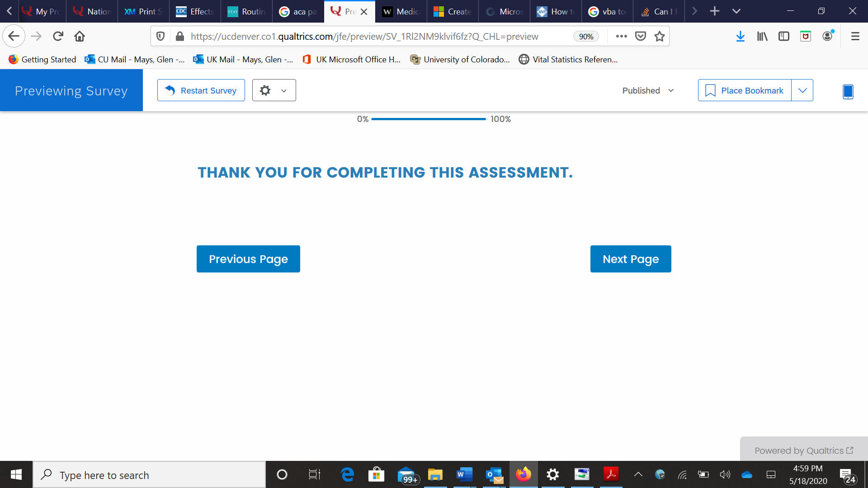Open the Powered by Qualtrics link

[x=803, y=450]
